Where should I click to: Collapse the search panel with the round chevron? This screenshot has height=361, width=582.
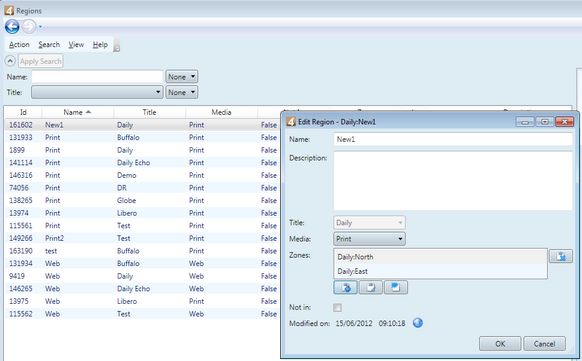click(x=10, y=61)
